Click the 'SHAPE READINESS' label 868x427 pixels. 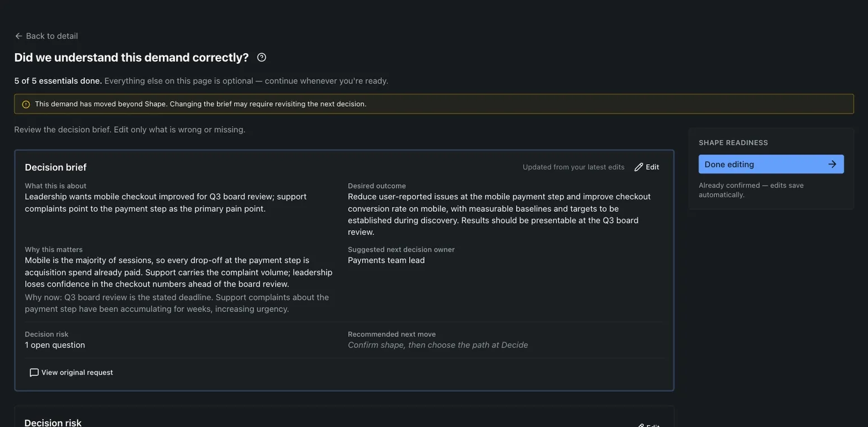click(734, 143)
